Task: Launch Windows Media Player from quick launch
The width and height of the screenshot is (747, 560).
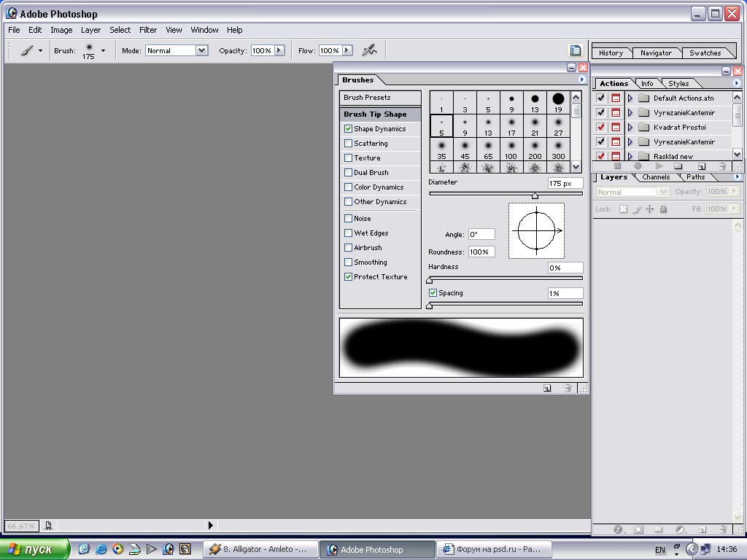Action: click(117, 549)
